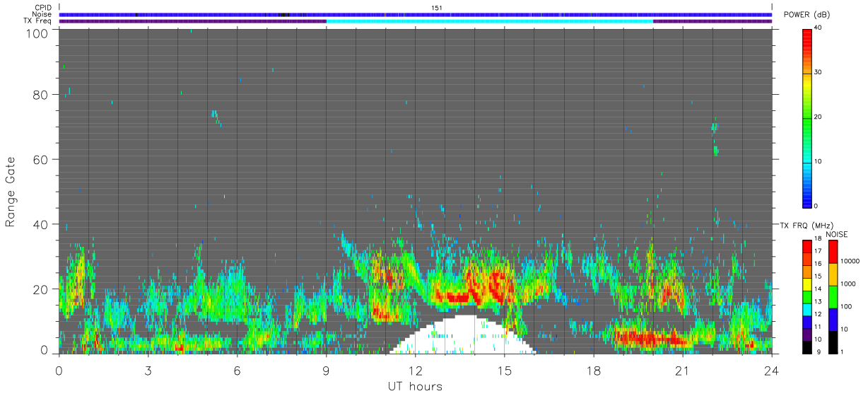Viewport: 868px width, 401px height.
Task: Click the "40" tick on Range Gate axis
Action: tap(41, 224)
